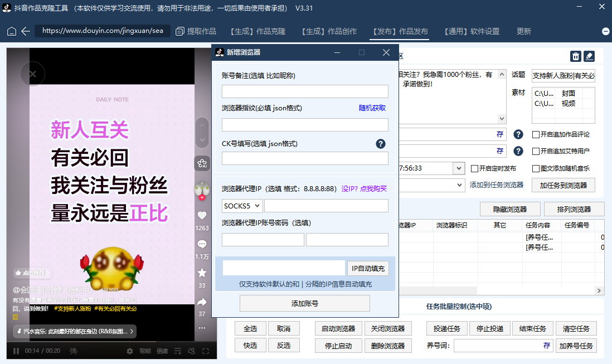The image size is (612, 364).
Task: Toggle 弹 danmaku button in player
Action: coord(74,351)
